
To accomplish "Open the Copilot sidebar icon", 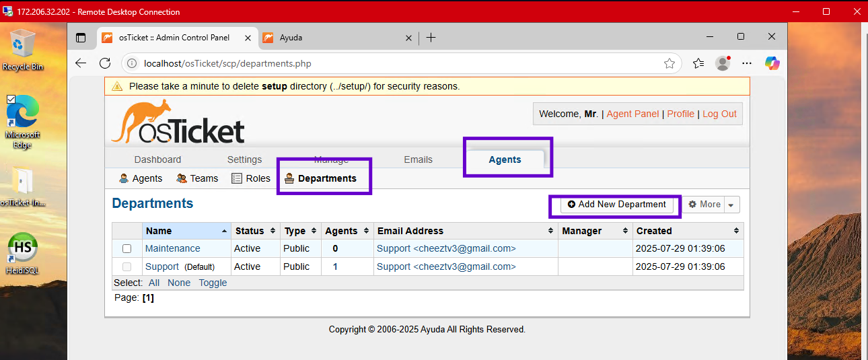I will pos(772,63).
